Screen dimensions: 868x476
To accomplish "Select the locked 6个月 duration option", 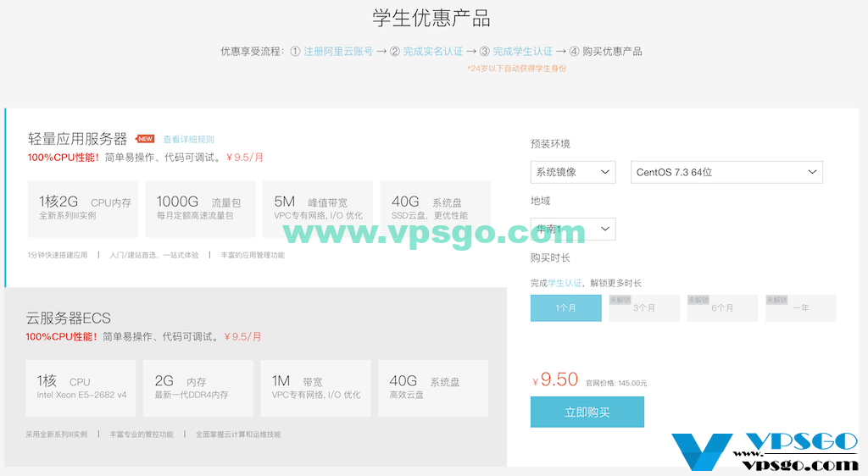I will click(x=722, y=308).
